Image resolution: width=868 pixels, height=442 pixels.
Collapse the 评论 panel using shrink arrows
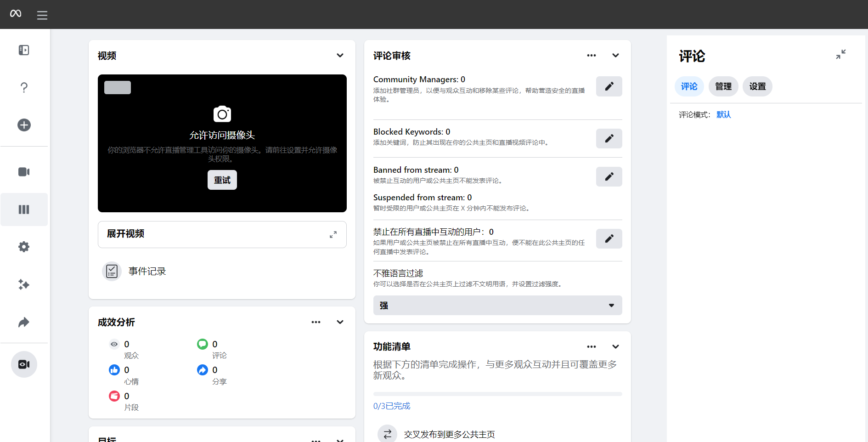pyautogui.click(x=841, y=54)
